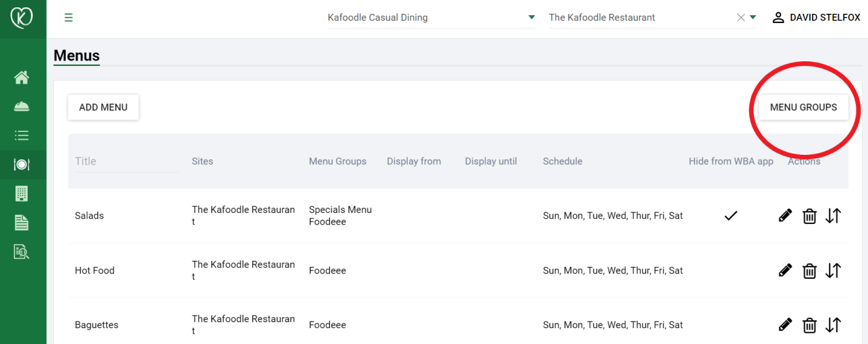
Task: Open Menu Groups
Action: point(803,107)
